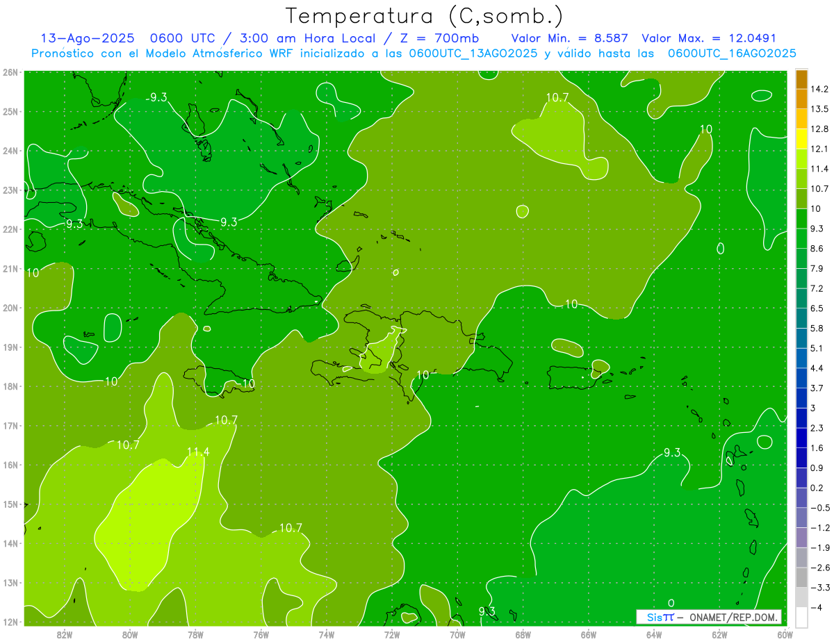
Task: Click the colorbar label "-3.3"
Action: [819, 587]
